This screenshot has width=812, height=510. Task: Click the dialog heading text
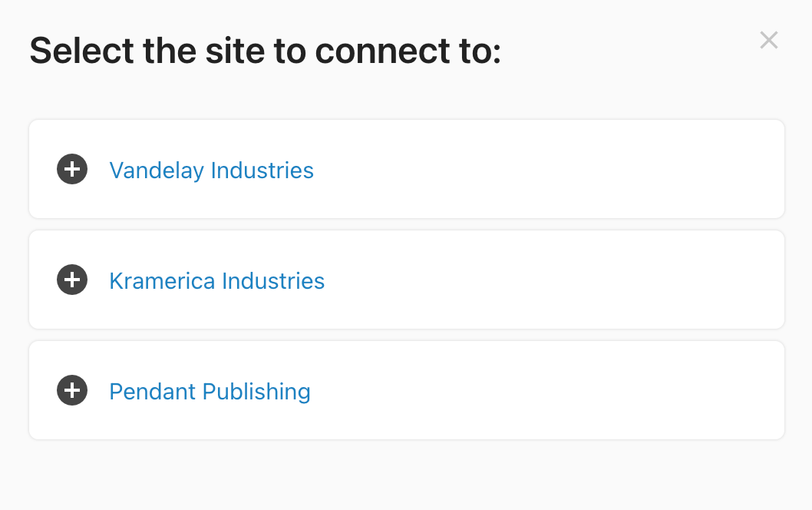[265, 50]
